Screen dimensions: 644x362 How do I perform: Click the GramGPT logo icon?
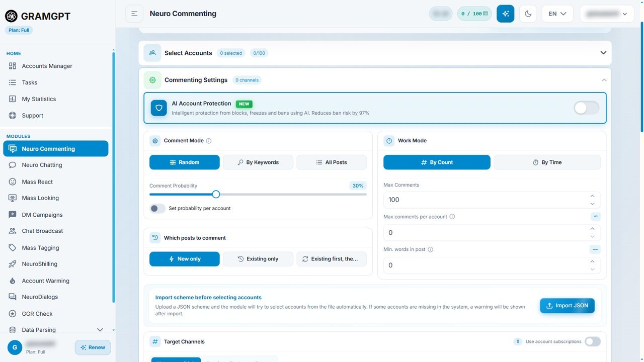point(11,16)
